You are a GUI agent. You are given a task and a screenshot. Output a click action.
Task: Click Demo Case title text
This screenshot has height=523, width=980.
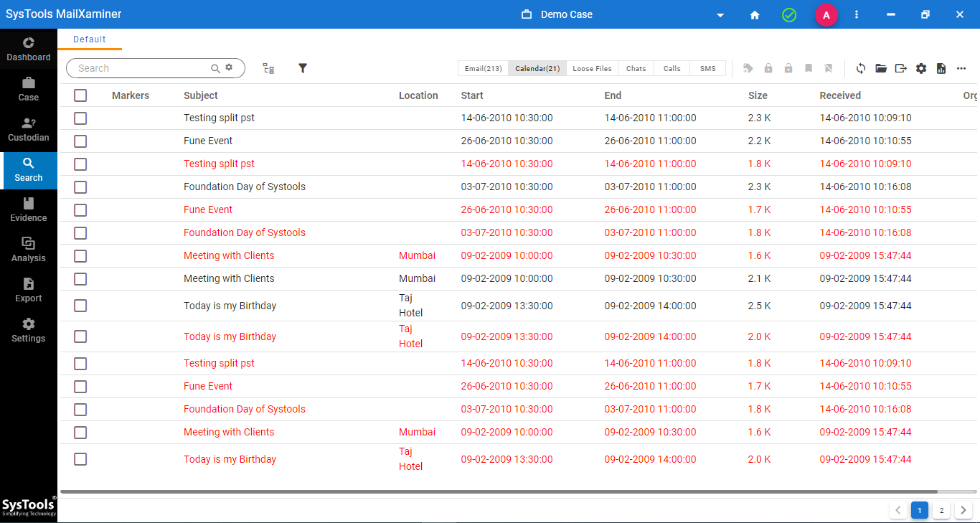click(x=567, y=14)
